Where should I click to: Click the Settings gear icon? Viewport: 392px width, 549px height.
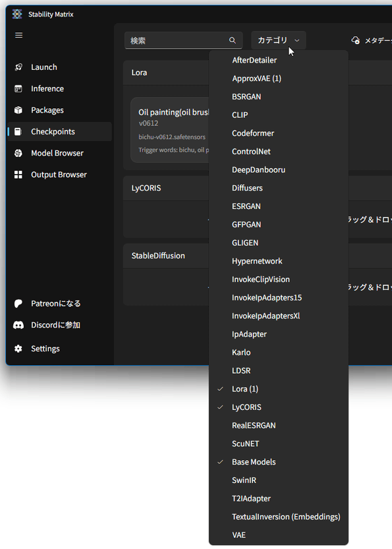click(18, 349)
